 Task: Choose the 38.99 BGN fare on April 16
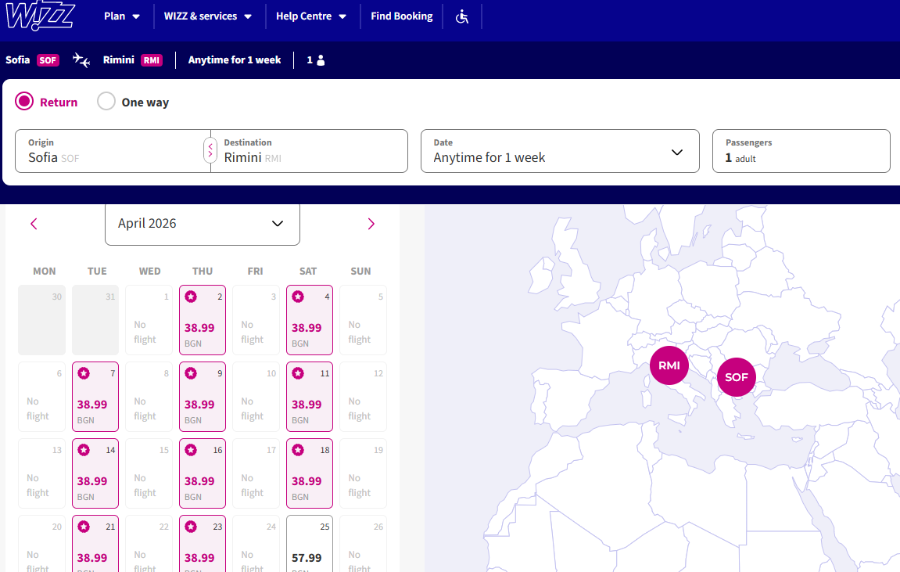[202, 473]
